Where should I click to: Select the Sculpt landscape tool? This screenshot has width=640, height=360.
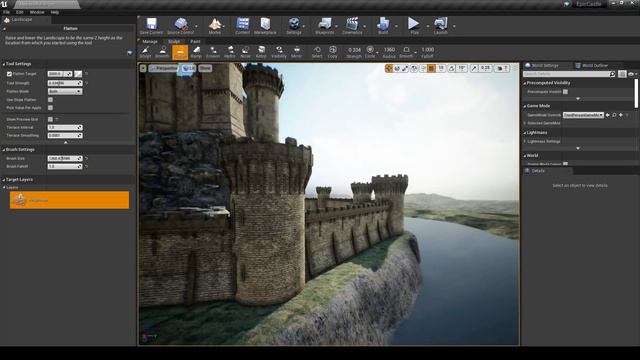145,52
